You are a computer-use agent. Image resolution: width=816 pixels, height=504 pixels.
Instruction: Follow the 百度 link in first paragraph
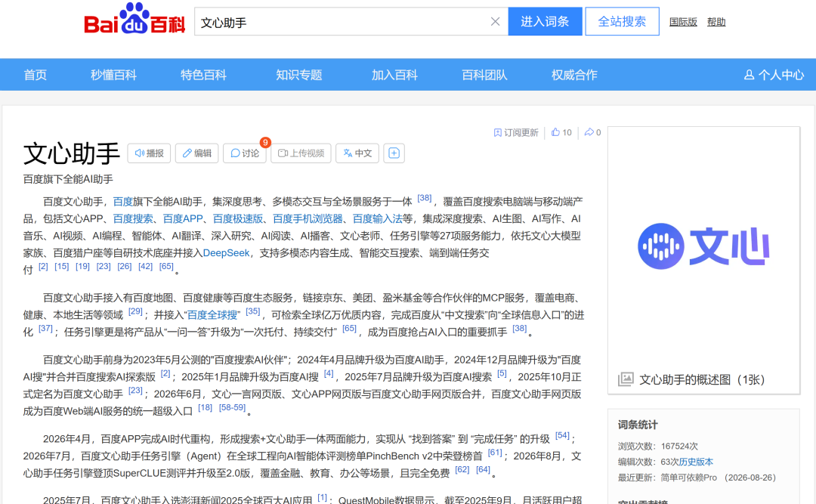tap(123, 202)
